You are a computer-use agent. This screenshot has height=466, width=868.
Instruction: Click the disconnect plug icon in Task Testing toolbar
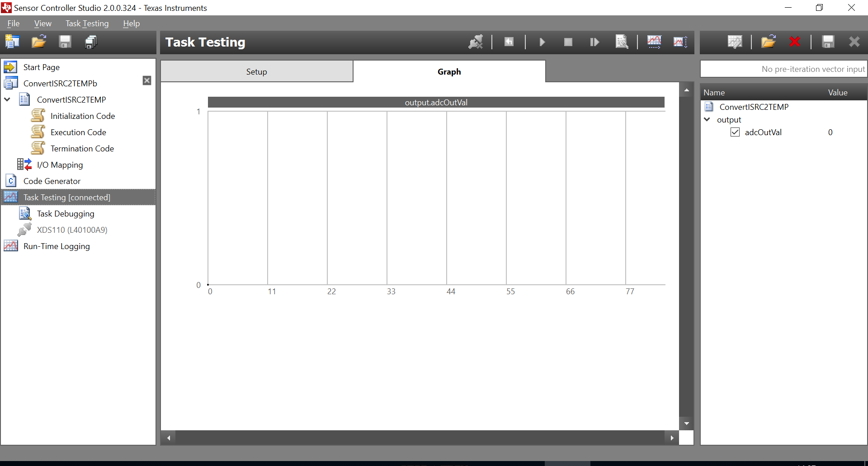pos(476,42)
